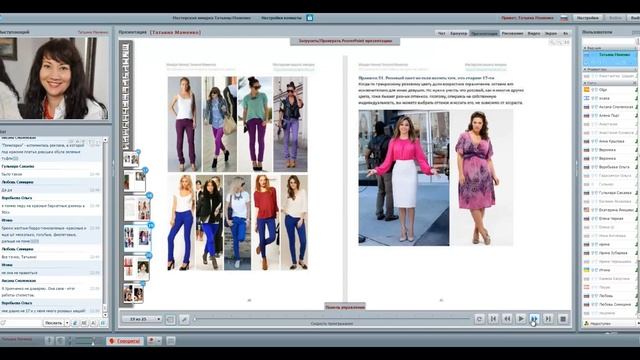This screenshot has height=360, width=640.
Task: Click the pink blouse woman photo on slide
Action: (x=404, y=178)
